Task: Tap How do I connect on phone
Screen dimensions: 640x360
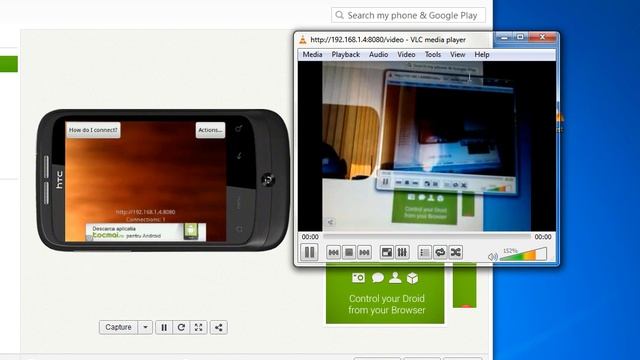Action: coord(93,130)
